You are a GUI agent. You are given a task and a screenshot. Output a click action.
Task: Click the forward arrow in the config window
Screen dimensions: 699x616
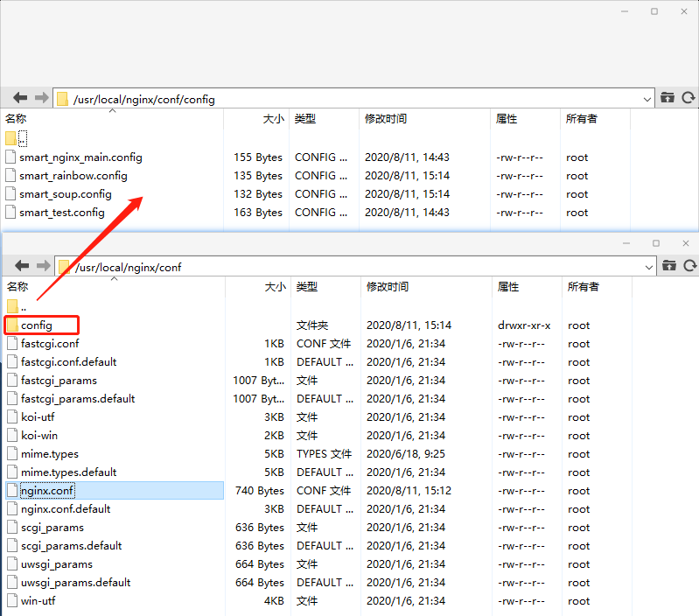(41, 98)
